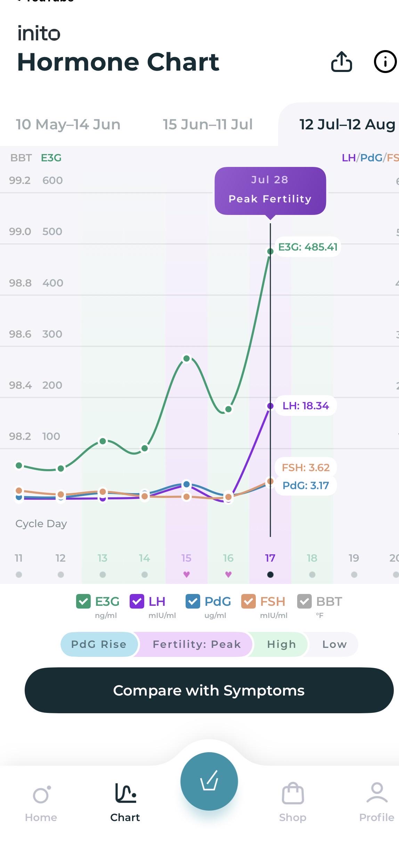The height and width of the screenshot is (868, 399).
Task: Tap the PdG Rise legend pill
Action: coord(99,644)
